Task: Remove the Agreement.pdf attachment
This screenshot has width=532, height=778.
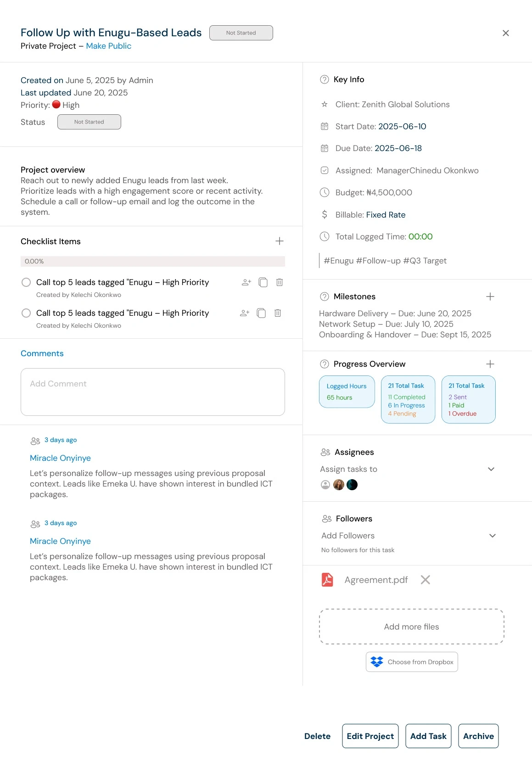Action: tap(426, 580)
